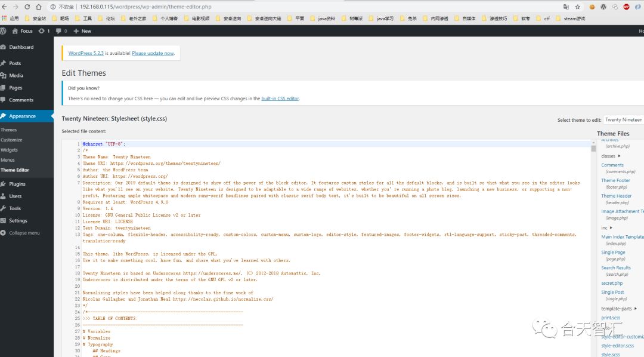Screen dimensions: 644x357
Task: Open style-editor.scss in Theme Files
Action: tap(617, 346)
